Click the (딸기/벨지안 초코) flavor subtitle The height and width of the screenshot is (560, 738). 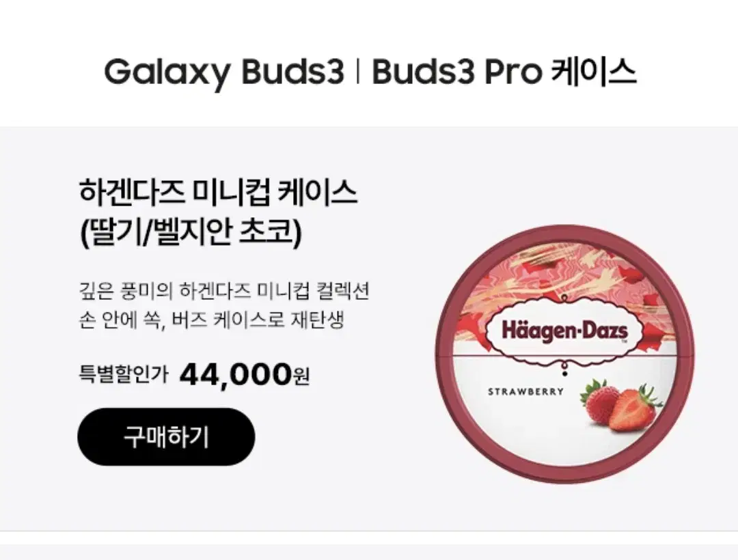coord(191,232)
